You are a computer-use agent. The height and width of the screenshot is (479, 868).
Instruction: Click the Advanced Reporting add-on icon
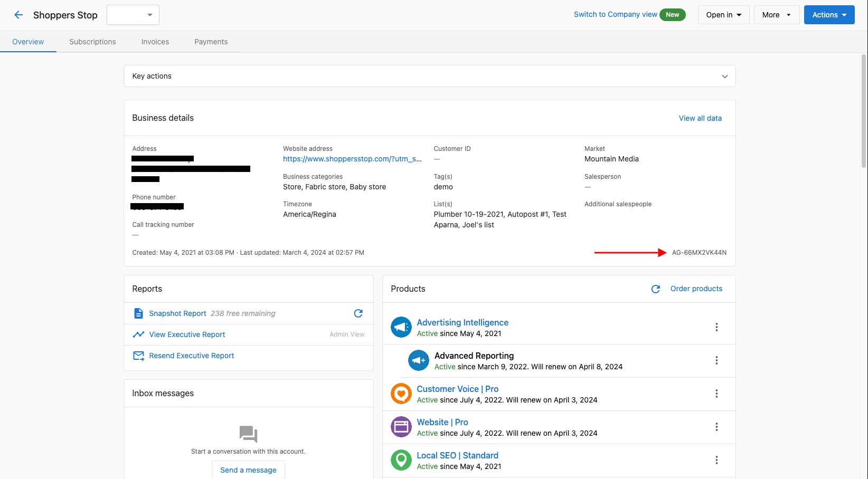[x=419, y=360]
